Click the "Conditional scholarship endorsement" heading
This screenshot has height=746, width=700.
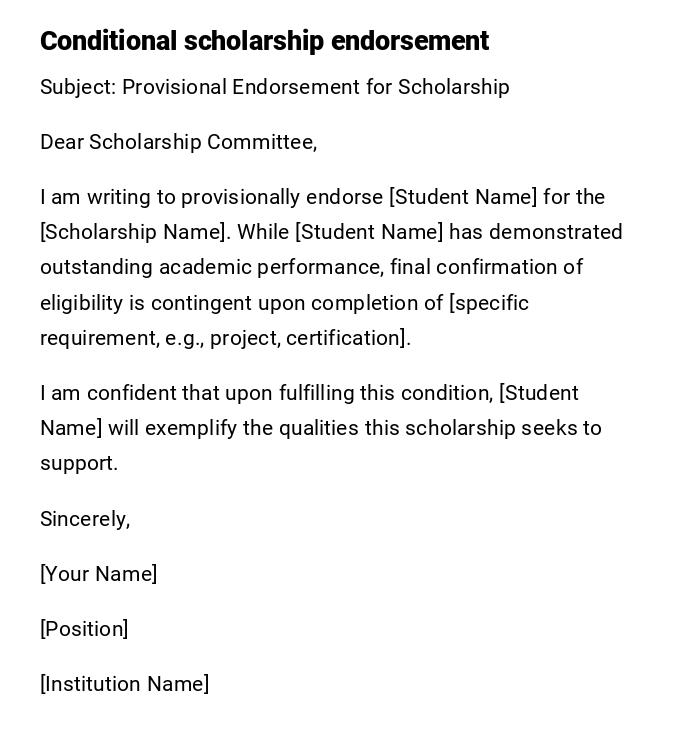click(x=264, y=41)
